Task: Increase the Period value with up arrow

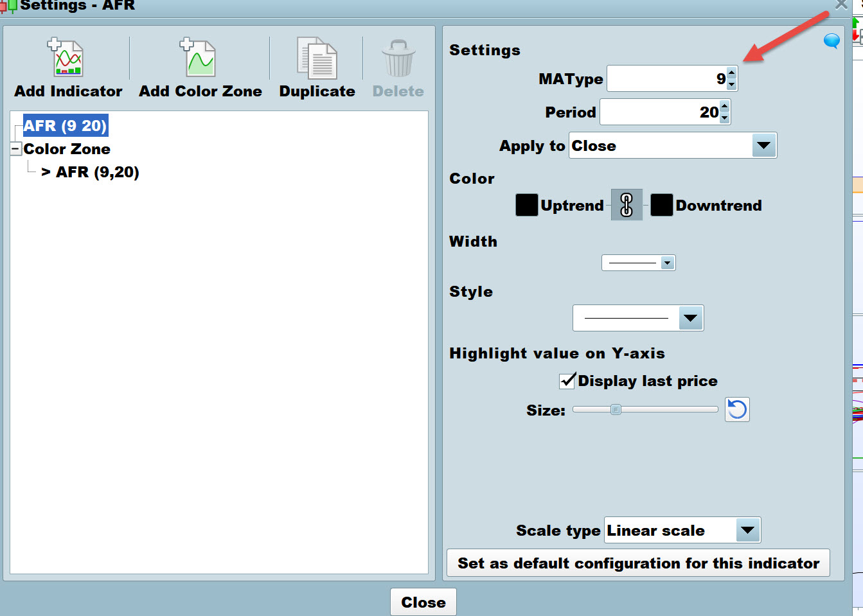Action: [x=725, y=106]
